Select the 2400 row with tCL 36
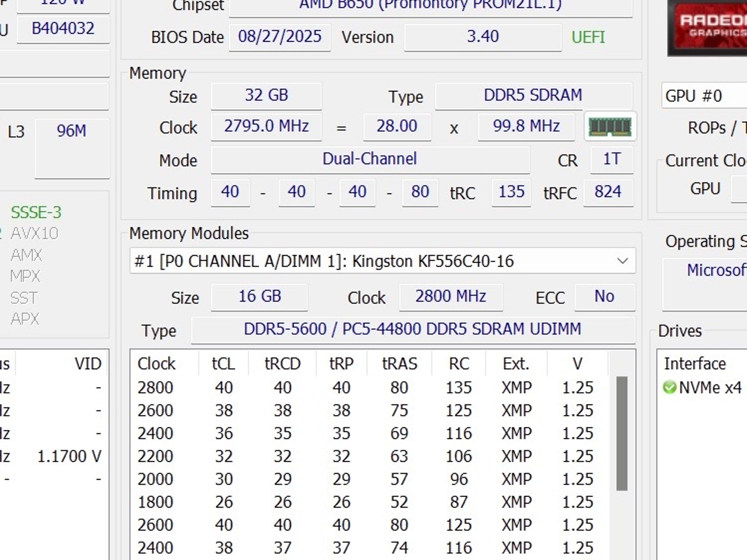 point(370,433)
